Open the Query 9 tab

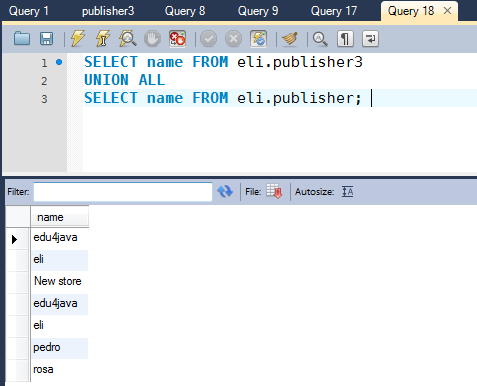click(x=258, y=11)
